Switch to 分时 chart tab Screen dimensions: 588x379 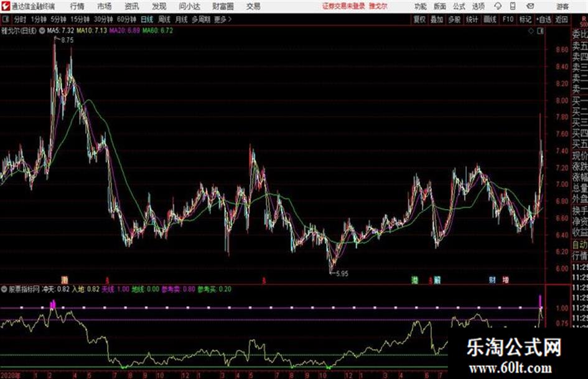click(21, 19)
